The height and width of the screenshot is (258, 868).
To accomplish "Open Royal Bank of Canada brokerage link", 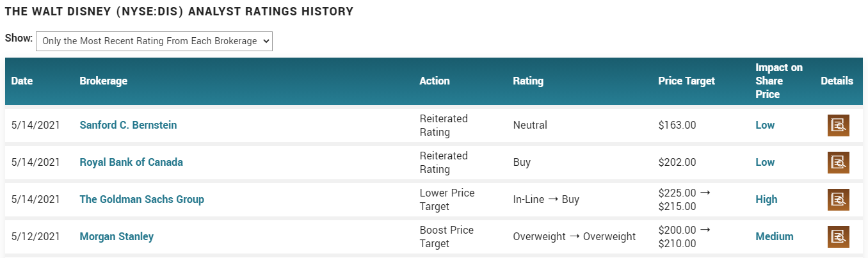I will (x=131, y=163).
